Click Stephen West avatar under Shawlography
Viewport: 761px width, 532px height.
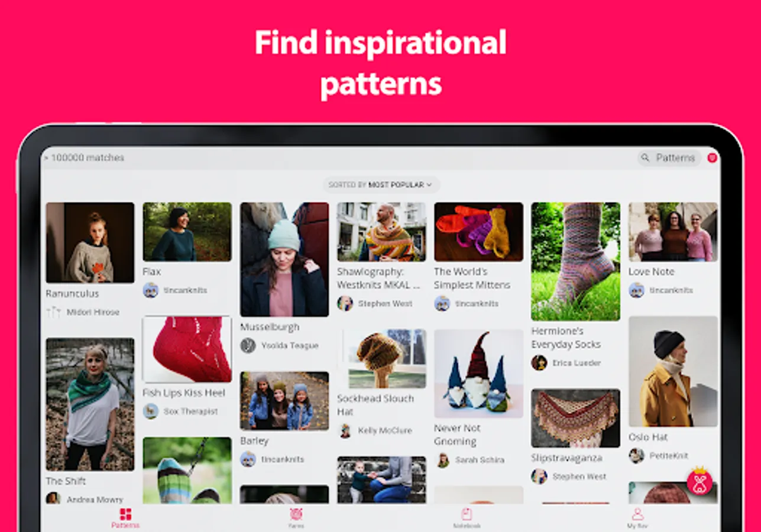pyautogui.click(x=345, y=303)
